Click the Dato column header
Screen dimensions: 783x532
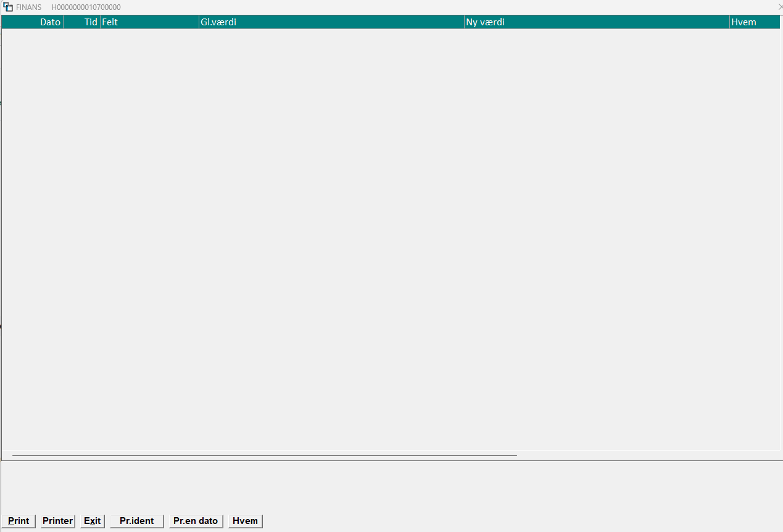tap(33, 22)
